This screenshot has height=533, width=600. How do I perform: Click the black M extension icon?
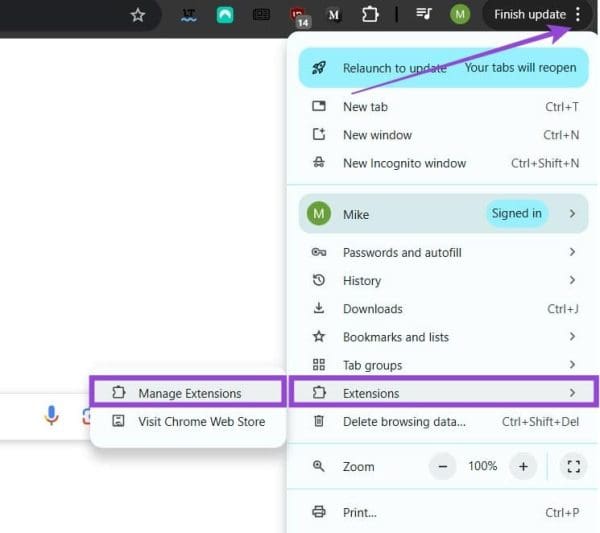[334, 15]
